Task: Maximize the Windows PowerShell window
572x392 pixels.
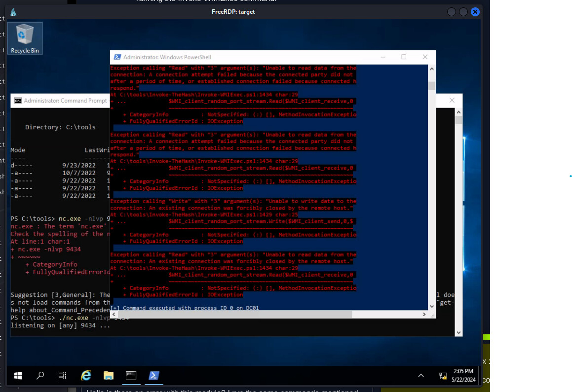Action: point(404,57)
